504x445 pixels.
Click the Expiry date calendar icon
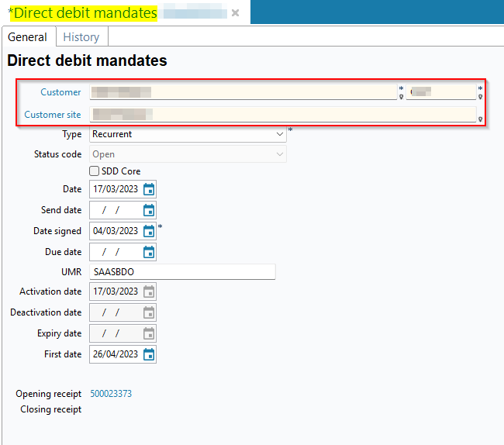pos(149,333)
